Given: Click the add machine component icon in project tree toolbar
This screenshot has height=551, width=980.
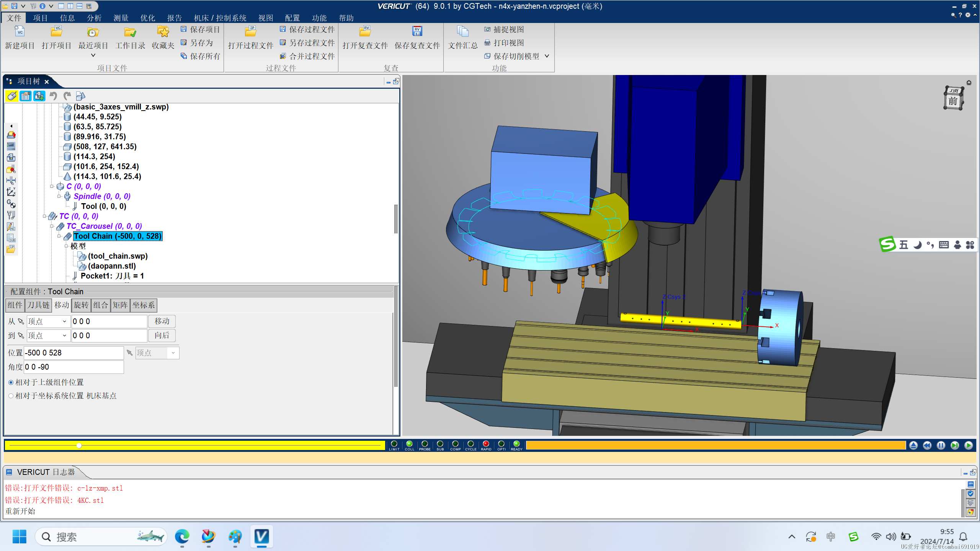Looking at the screenshot, I should pos(39,96).
